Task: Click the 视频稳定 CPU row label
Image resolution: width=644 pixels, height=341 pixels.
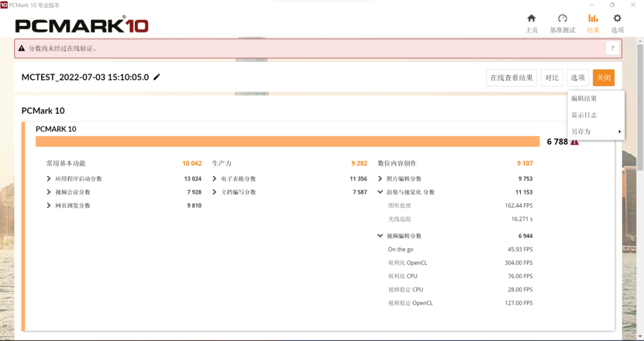Action: [x=405, y=290]
